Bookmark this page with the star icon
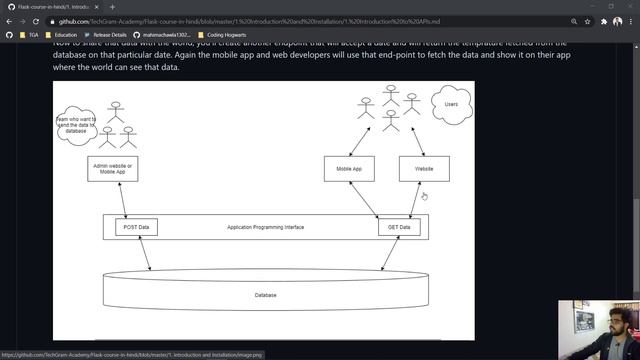This screenshot has width=640, height=360. pos(587,22)
